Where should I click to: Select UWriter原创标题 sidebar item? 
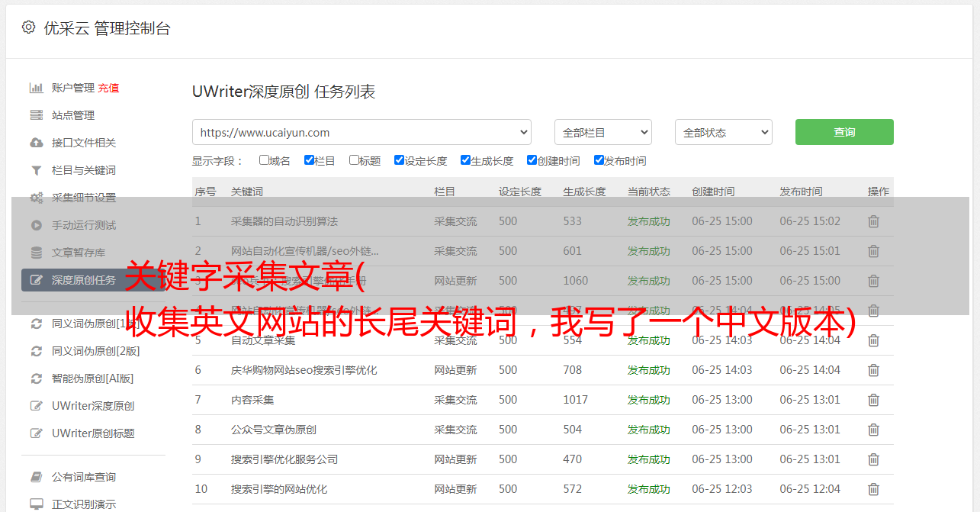pos(93,433)
